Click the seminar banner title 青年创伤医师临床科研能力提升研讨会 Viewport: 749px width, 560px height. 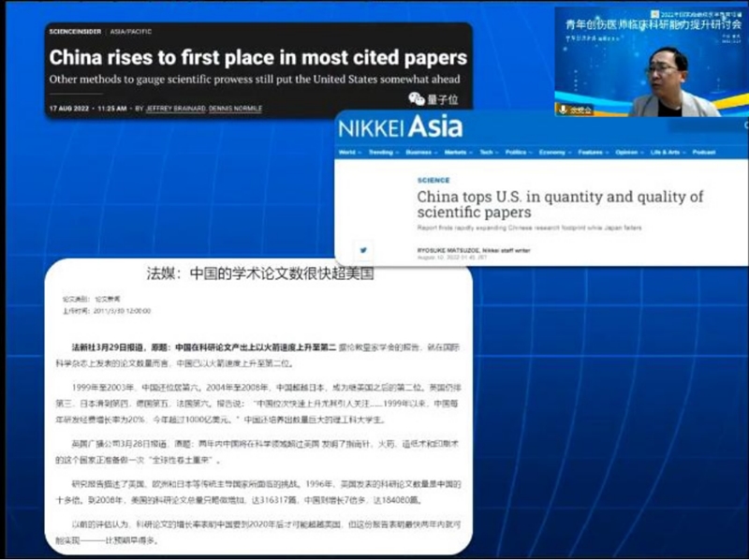(654, 25)
